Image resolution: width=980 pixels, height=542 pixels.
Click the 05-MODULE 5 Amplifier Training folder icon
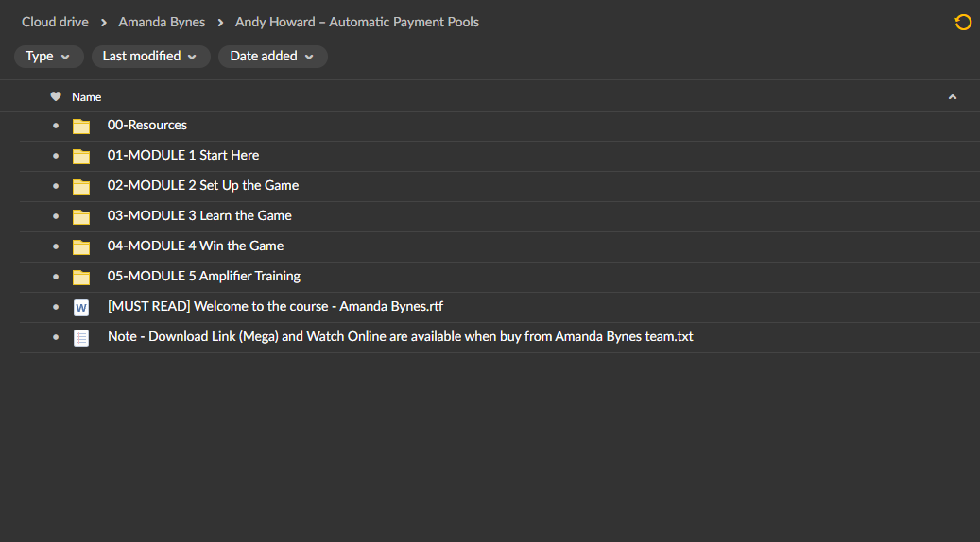[x=81, y=278]
